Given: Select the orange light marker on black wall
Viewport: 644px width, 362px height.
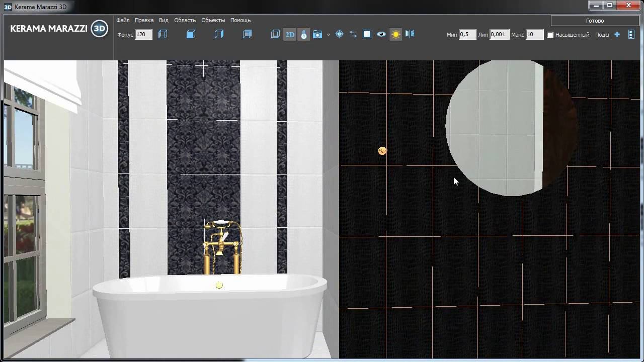Looking at the screenshot, I should coord(382,150).
